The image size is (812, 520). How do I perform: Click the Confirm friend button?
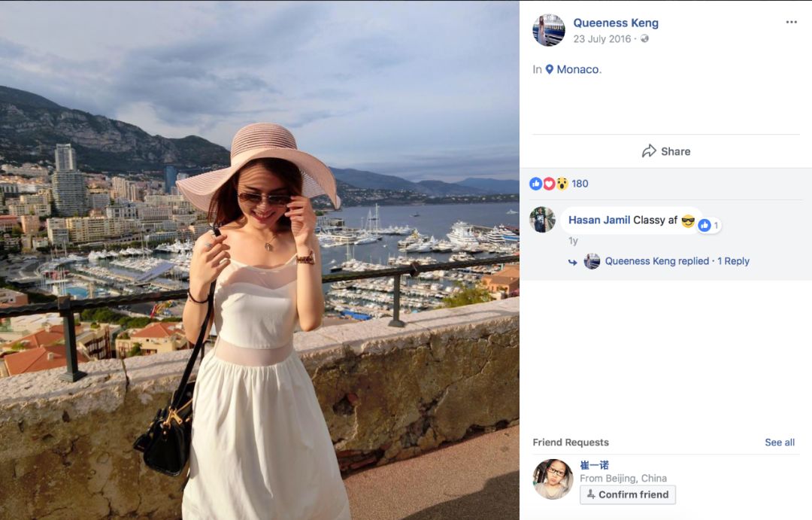pyautogui.click(x=628, y=494)
